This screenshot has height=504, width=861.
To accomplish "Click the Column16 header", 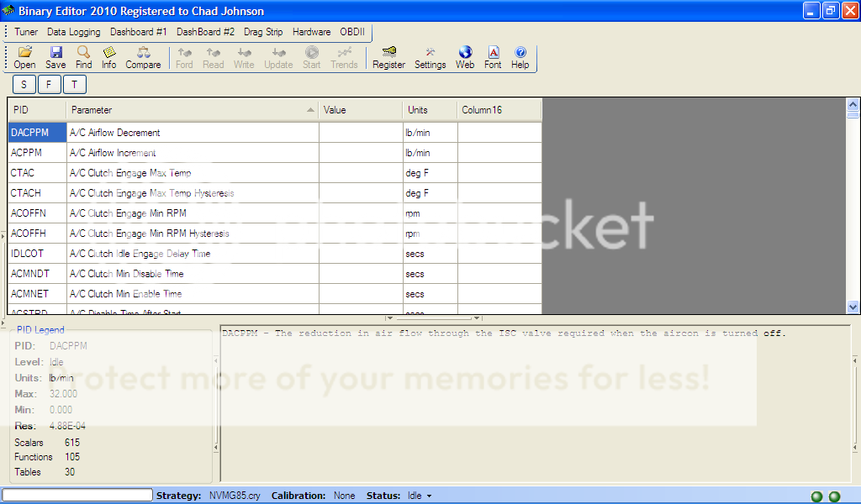I will click(x=499, y=110).
